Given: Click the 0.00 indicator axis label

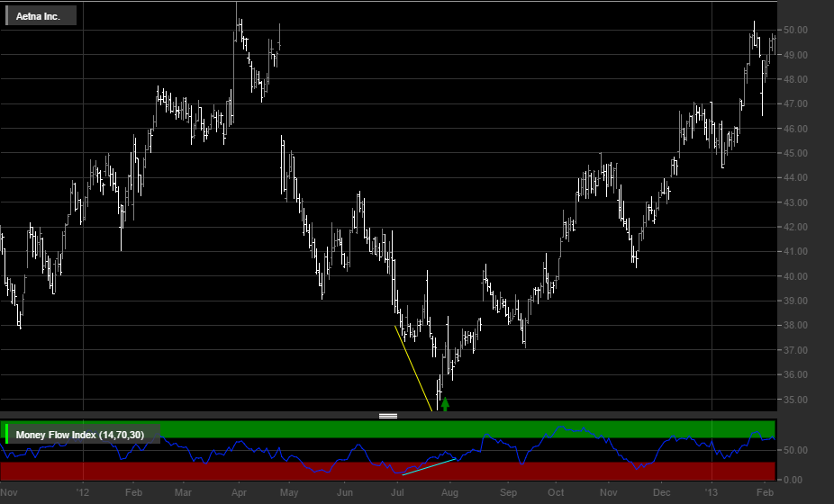Looking at the screenshot, I should [x=793, y=480].
